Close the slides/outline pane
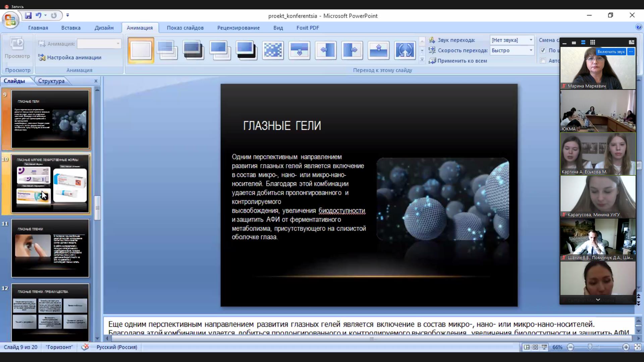The width and height of the screenshot is (644, 362). click(x=96, y=81)
